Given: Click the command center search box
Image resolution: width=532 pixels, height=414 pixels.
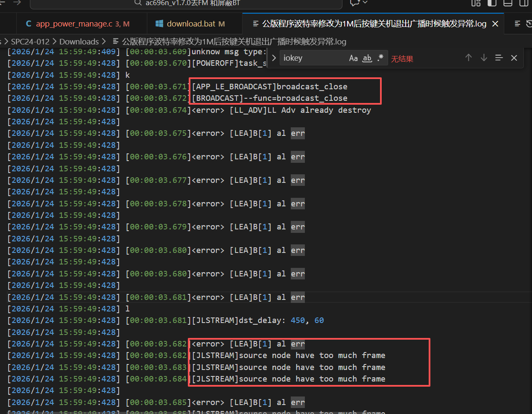Looking at the screenshot, I should click(x=186, y=3).
